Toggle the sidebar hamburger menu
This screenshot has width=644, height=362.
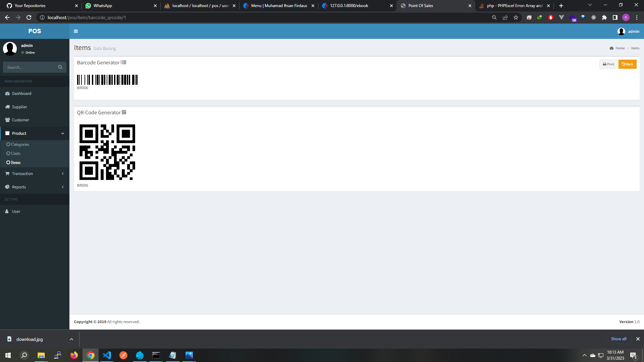[76, 31]
